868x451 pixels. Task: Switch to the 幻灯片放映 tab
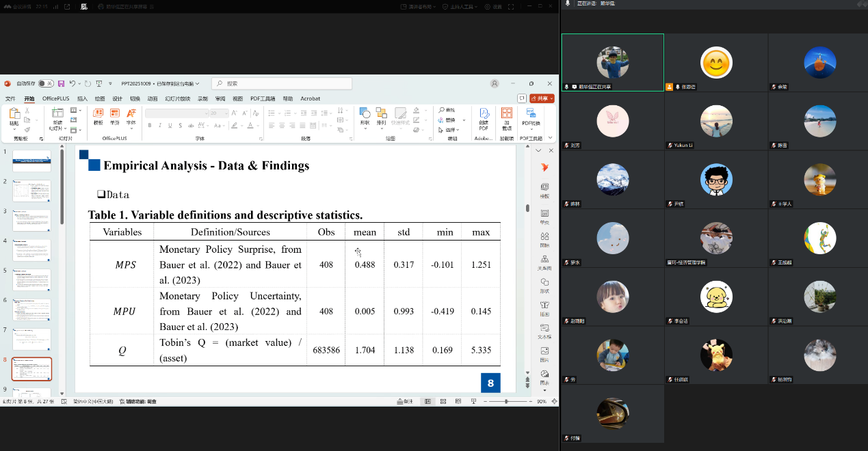pyautogui.click(x=177, y=98)
